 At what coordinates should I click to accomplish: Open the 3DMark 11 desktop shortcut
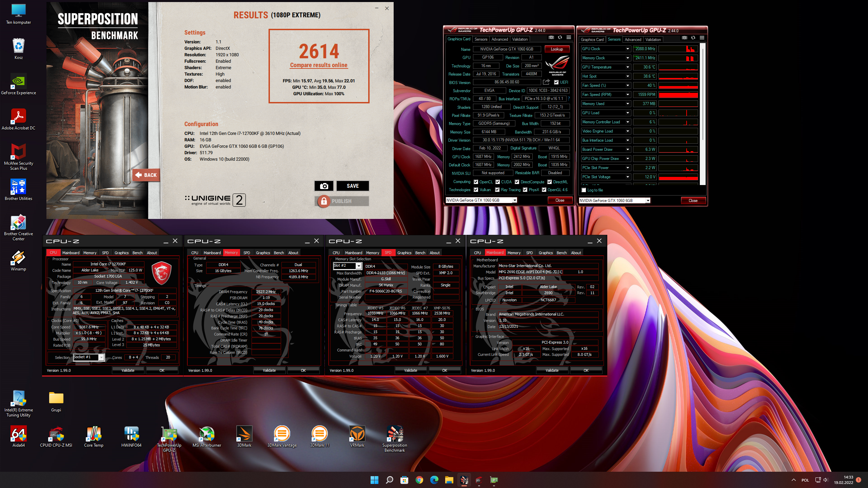(x=320, y=437)
